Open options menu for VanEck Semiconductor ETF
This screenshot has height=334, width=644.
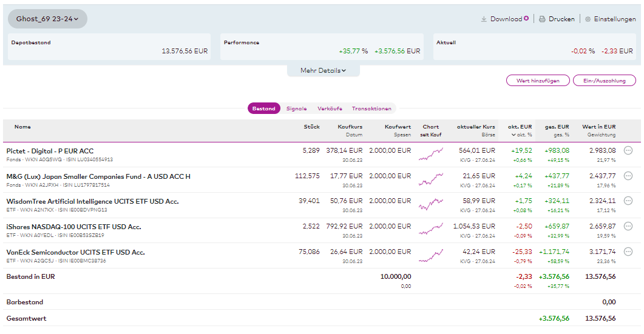point(628,252)
